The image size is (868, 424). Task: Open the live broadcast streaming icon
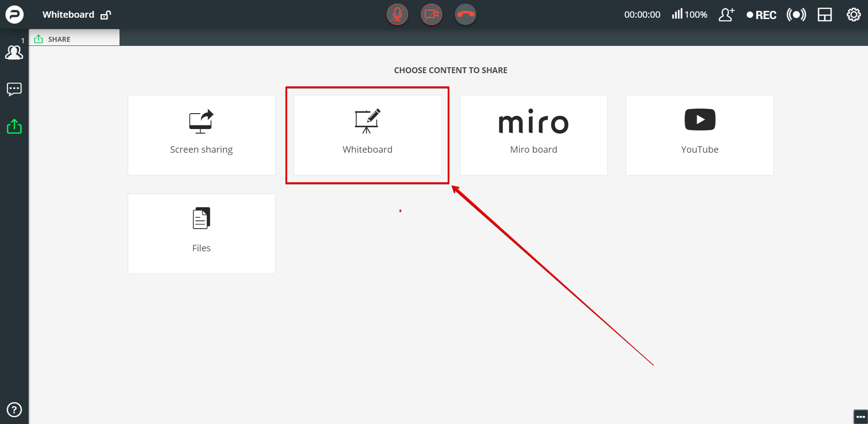796,15
